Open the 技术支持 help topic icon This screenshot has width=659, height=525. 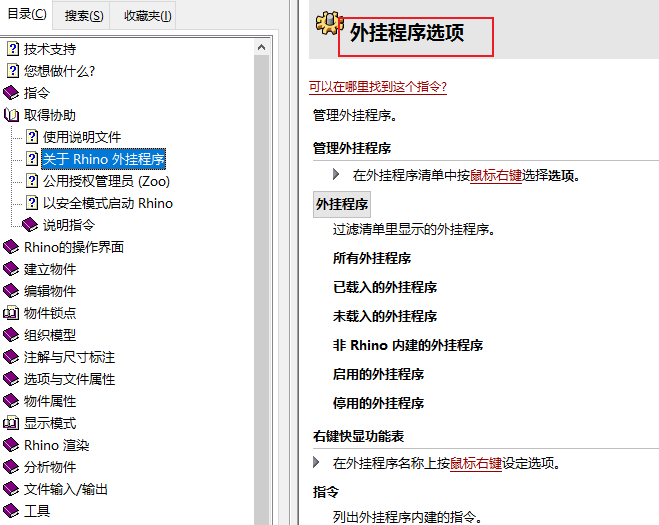coord(13,49)
